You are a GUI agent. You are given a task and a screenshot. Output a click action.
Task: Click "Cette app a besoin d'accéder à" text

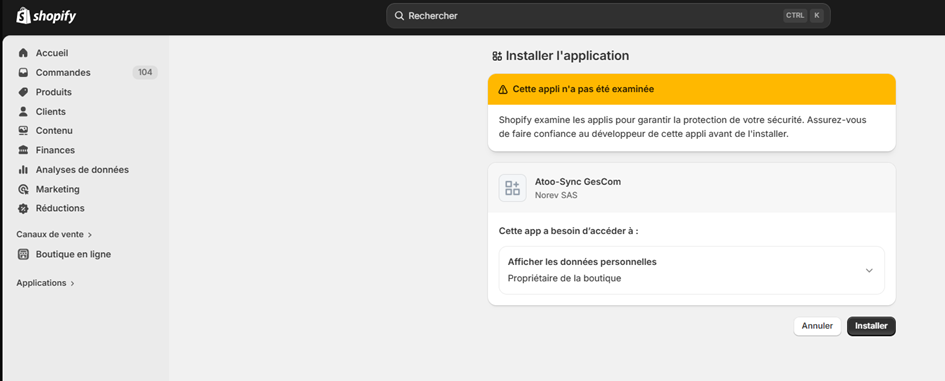[568, 231]
